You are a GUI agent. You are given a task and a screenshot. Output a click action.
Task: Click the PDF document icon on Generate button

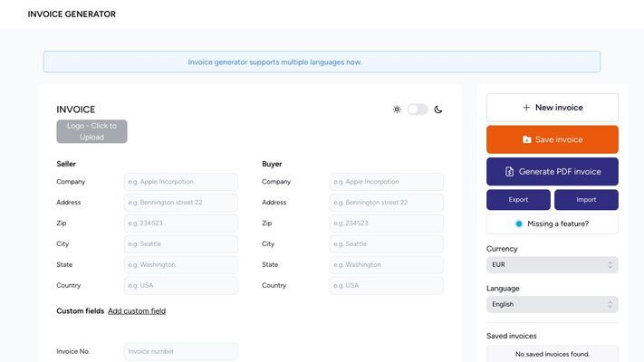509,172
